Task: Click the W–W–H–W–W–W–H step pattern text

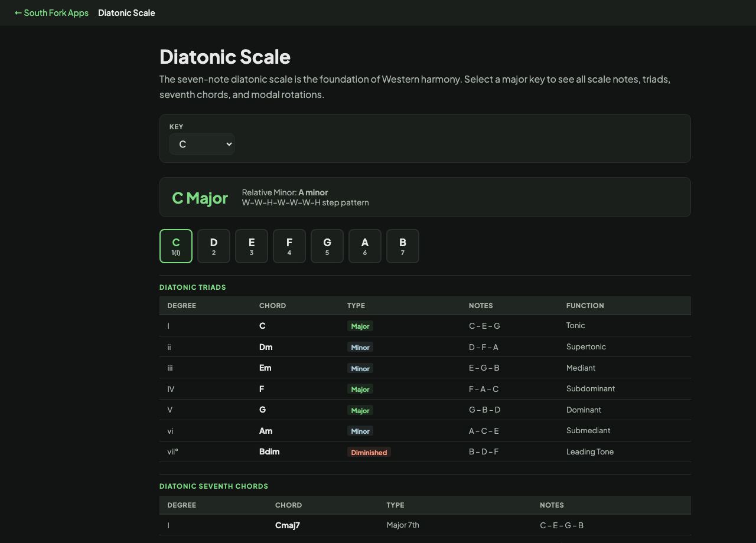Action: (x=305, y=202)
